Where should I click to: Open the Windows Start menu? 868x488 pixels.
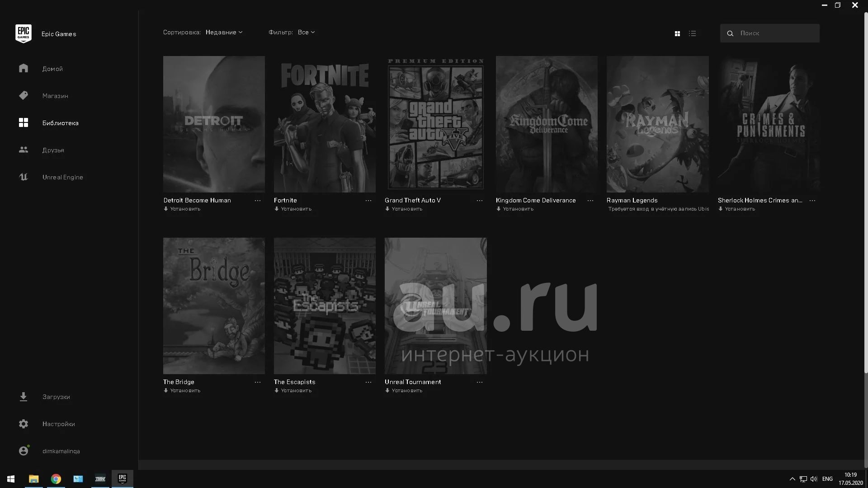[x=11, y=479]
